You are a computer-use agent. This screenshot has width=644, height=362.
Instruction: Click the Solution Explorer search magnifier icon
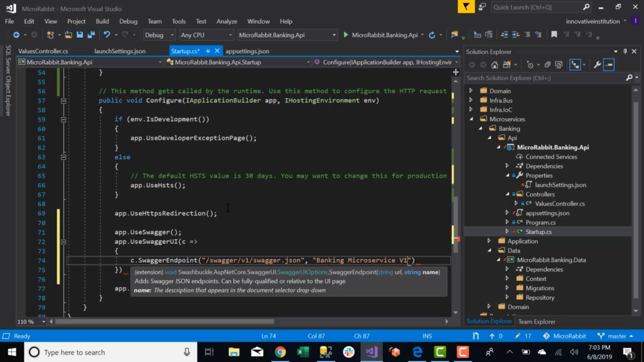pos(630,78)
